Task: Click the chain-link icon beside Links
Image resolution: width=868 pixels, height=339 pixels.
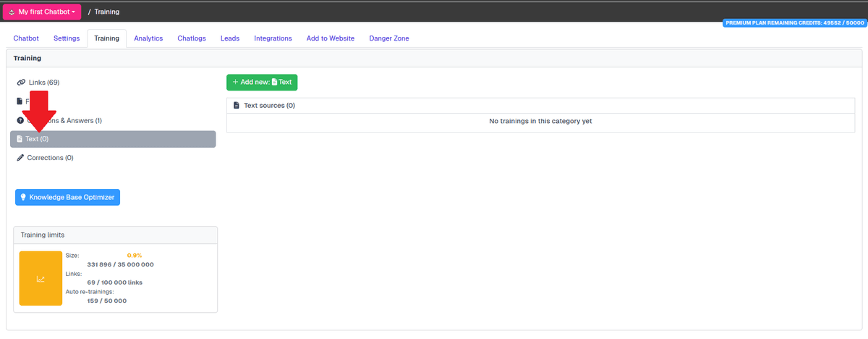Action: coord(21,83)
